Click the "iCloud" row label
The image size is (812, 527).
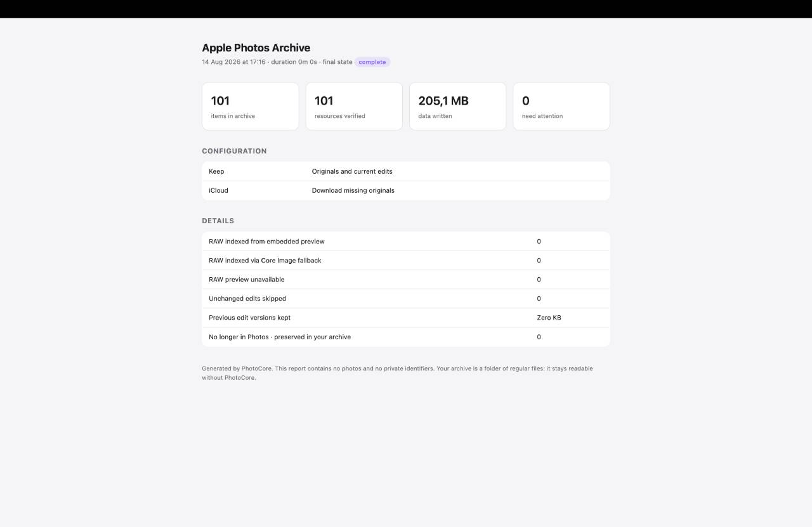[218, 190]
